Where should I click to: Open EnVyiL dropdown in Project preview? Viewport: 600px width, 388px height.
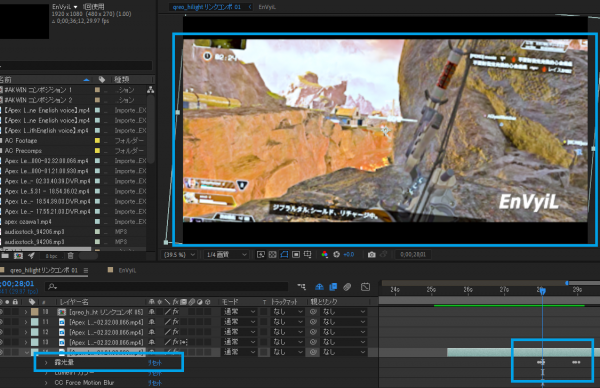(x=75, y=7)
